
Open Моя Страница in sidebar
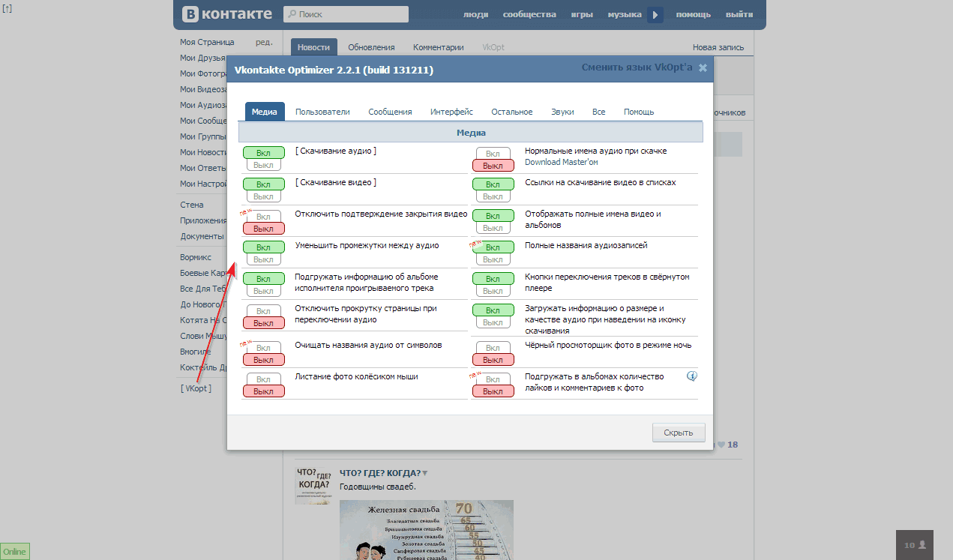coord(207,42)
